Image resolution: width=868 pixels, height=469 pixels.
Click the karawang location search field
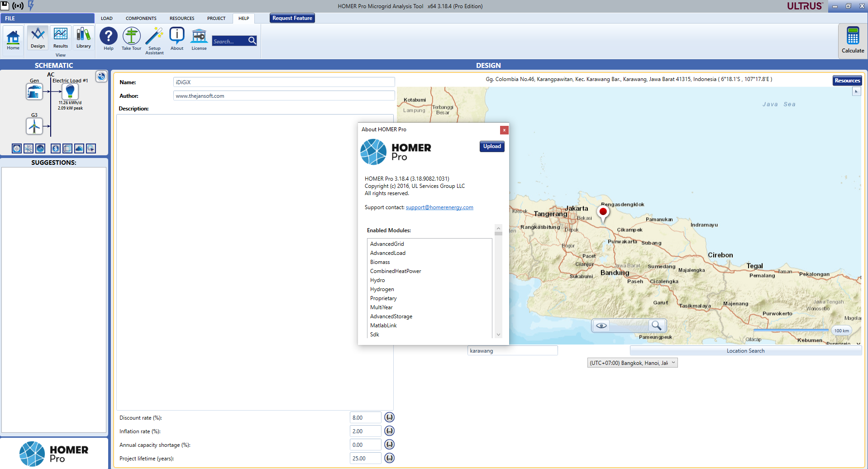click(x=513, y=351)
